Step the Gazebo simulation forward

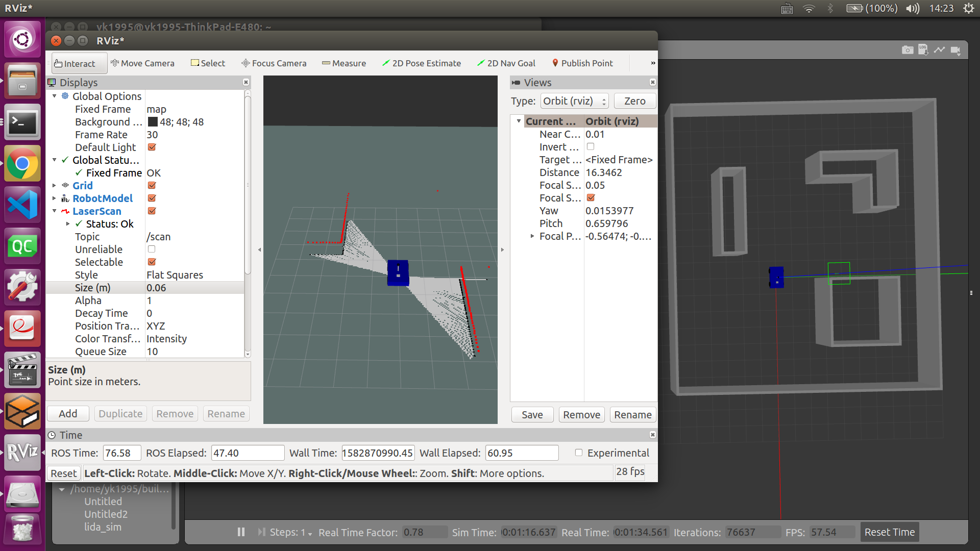(x=261, y=532)
